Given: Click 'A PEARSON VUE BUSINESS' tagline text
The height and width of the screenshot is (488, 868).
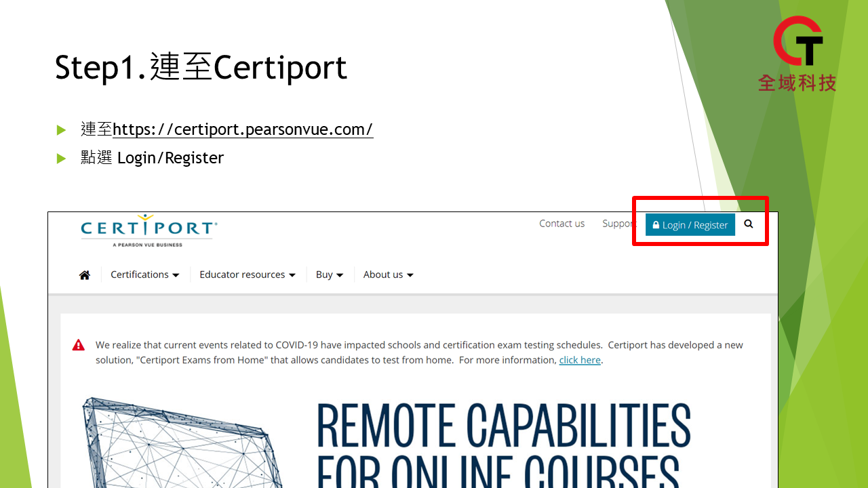Looking at the screenshot, I should pos(147,245).
